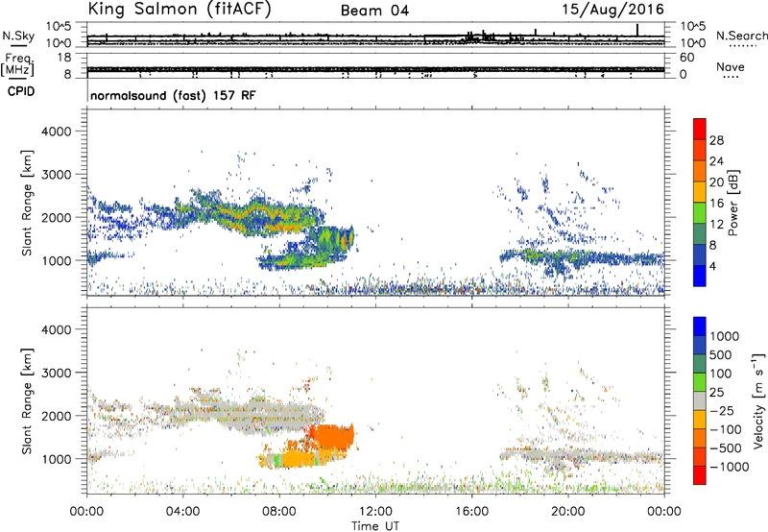Image resolution: width=768 pixels, height=532 pixels.
Task: Click the '28' power colorbar tick label
Action: (716, 140)
